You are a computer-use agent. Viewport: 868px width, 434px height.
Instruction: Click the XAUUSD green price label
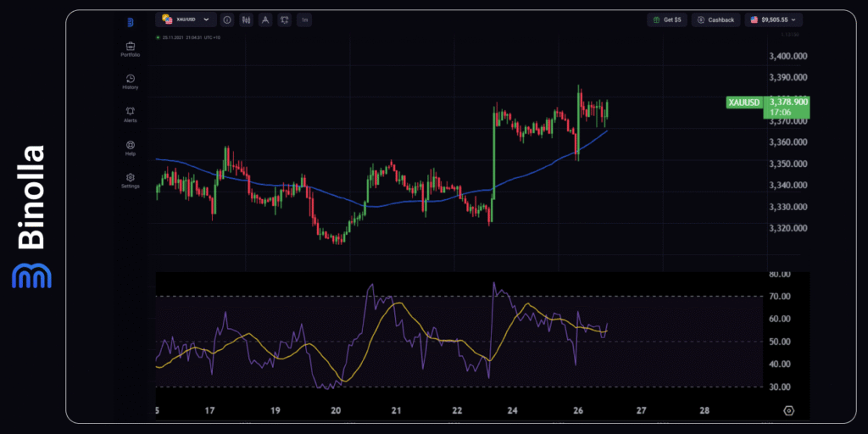pyautogui.click(x=743, y=103)
